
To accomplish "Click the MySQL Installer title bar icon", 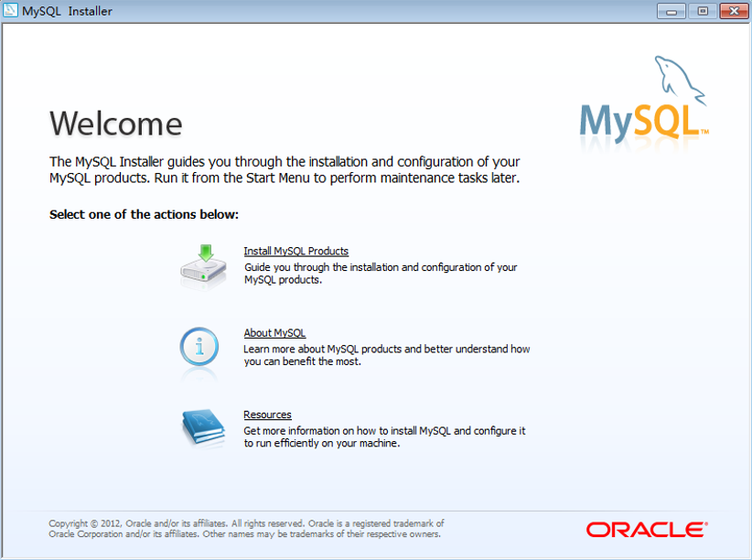I will 10,10.
